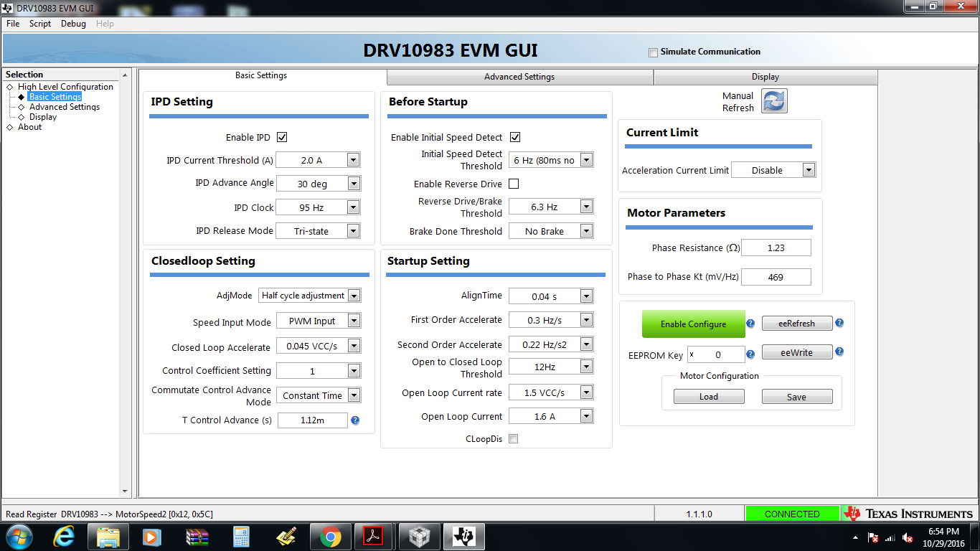Open Calculator from taskbar
Screen dimensions: 980x551
click(241, 537)
